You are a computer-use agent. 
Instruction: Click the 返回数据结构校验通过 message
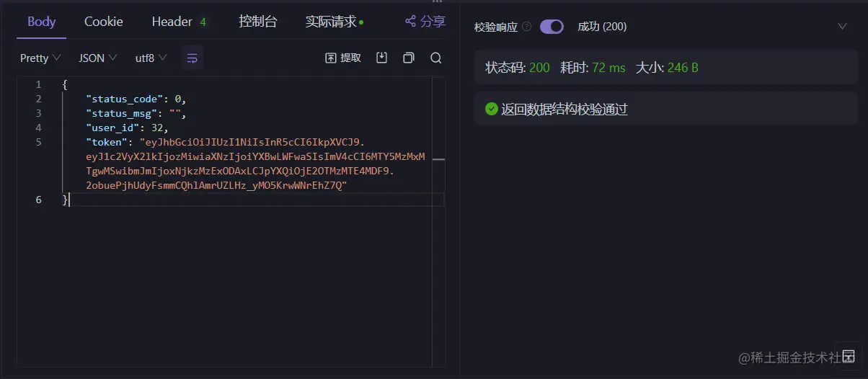tap(564, 109)
